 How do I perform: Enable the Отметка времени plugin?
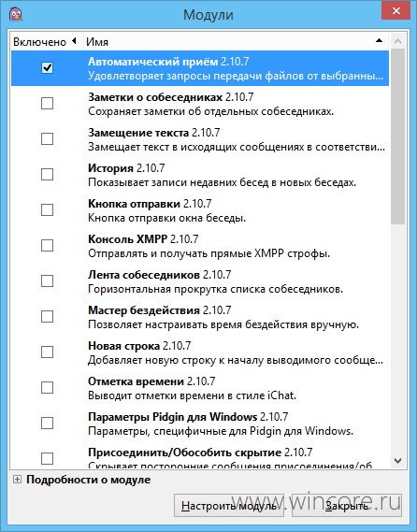point(47,387)
